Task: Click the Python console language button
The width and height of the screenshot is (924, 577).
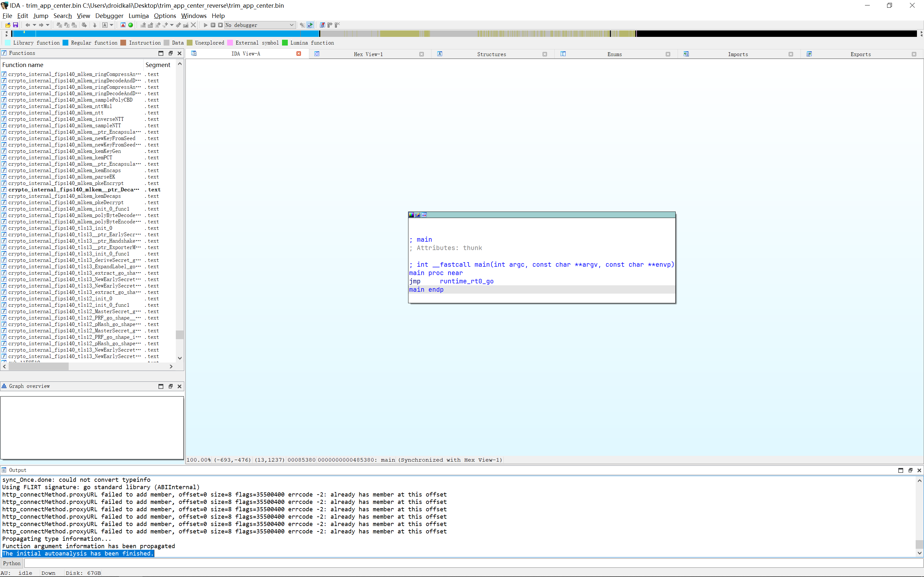Action: click(x=12, y=563)
